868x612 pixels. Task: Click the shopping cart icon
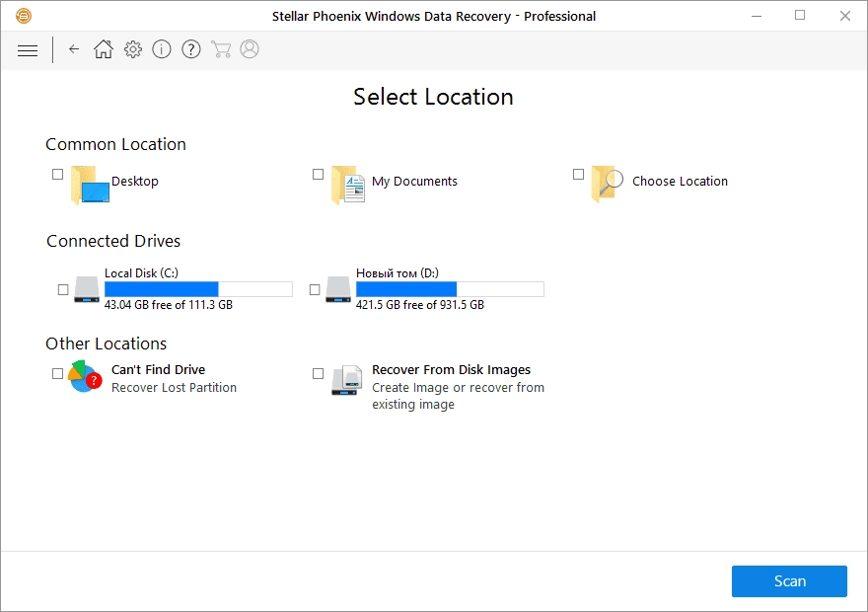221,49
